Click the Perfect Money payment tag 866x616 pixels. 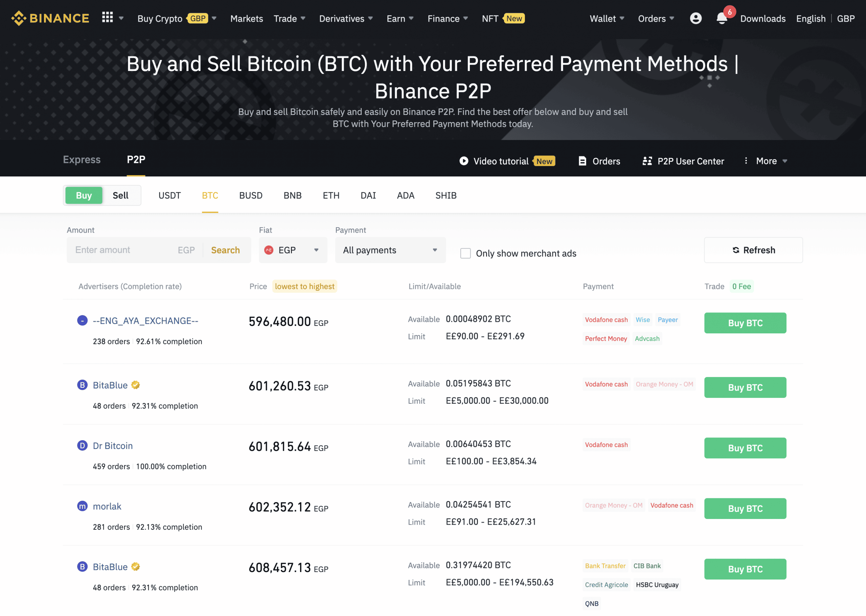click(x=606, y=338)
